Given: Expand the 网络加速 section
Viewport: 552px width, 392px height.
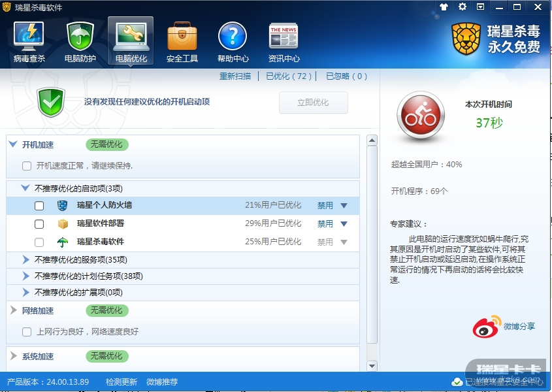Looking at the screenshot, I should 14,310.
